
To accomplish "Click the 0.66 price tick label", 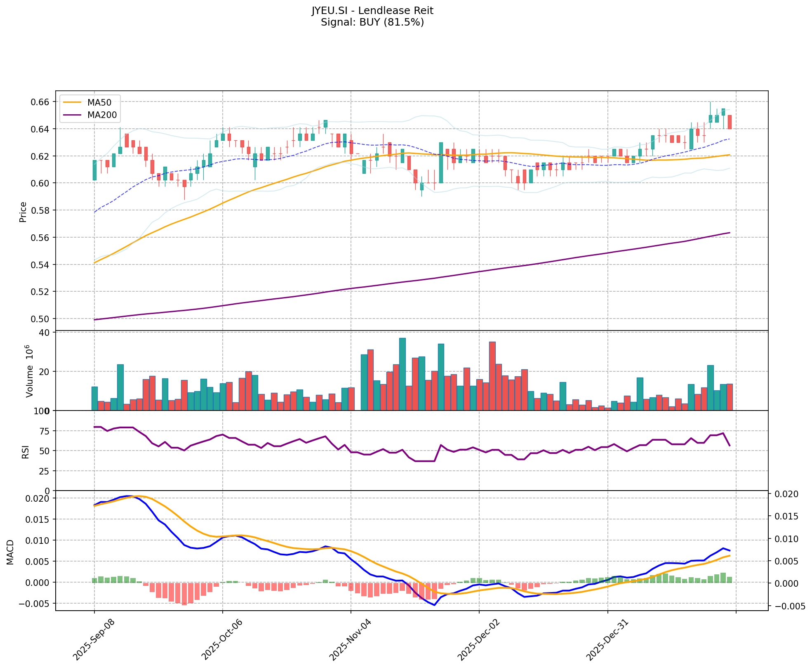I will (x=40, y=102).
